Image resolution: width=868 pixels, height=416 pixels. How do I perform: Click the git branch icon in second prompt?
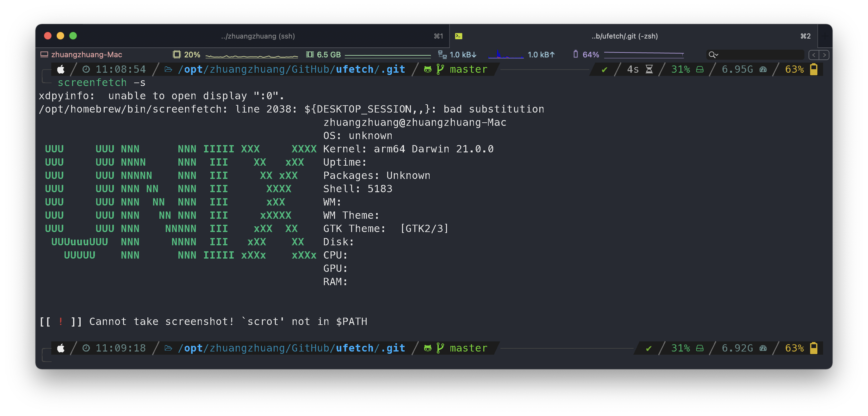(440, 348)
